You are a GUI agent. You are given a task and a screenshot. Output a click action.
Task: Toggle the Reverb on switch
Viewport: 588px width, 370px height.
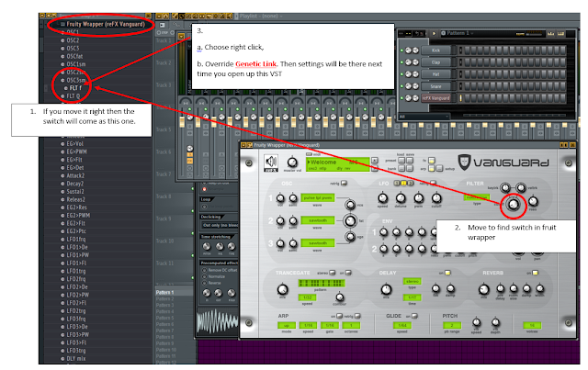(x=535, y=273)
